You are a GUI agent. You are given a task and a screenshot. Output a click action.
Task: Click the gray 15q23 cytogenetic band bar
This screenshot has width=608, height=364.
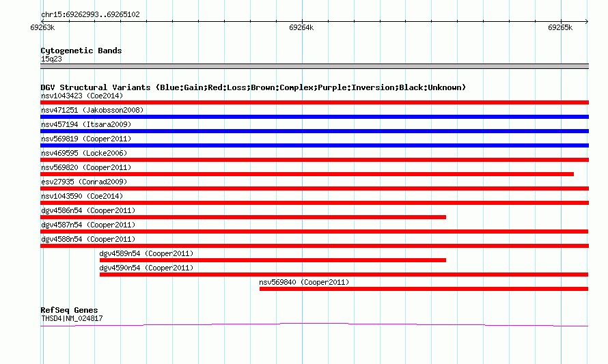(314, 66)
